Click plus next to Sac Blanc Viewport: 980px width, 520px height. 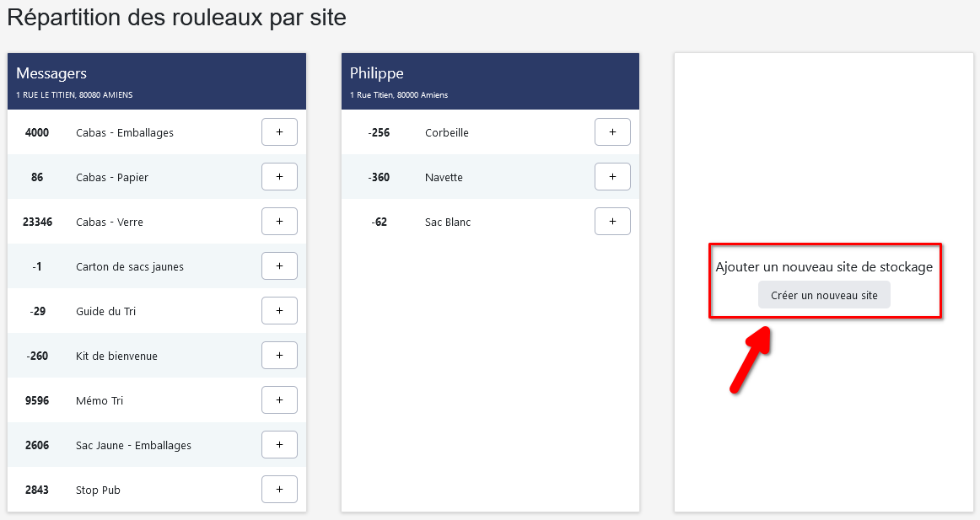pos(612,222)
